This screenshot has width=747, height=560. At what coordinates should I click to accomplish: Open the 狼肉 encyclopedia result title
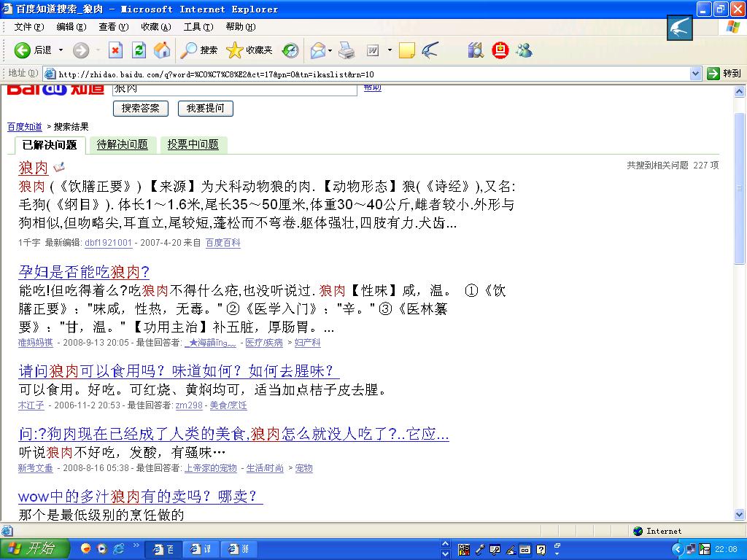34,168
